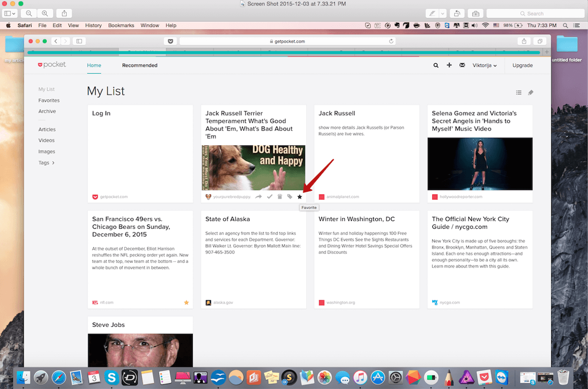
Task: Open the File menu
Action: (42, 26)
